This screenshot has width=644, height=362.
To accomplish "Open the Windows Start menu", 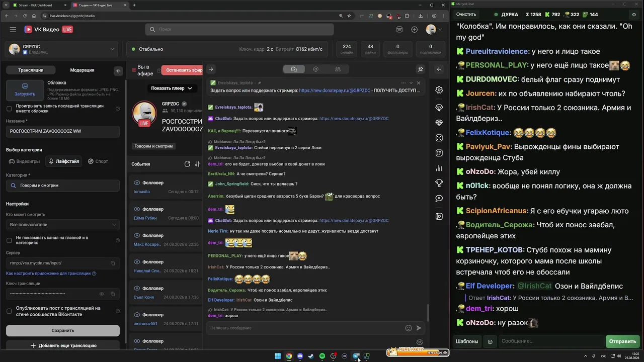I will (x=278, y=356).
